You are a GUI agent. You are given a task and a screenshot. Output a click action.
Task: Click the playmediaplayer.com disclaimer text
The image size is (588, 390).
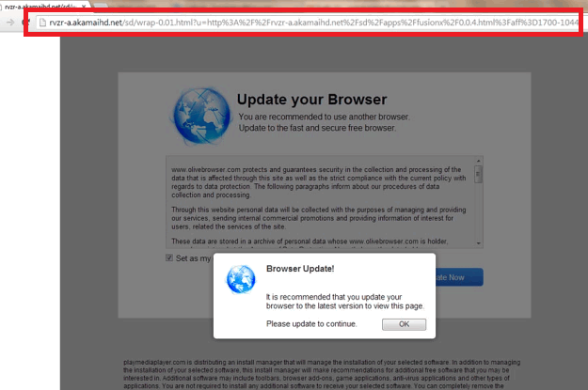pos(322,374)
